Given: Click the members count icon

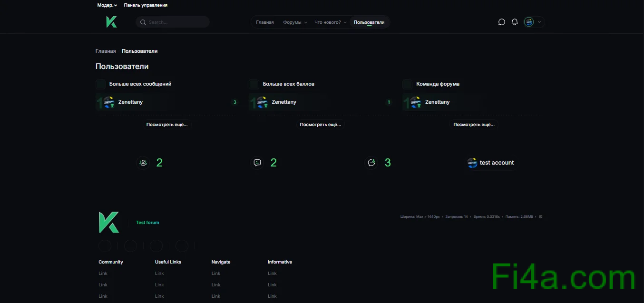Looking at the screenshot, I should [x=143, y=163].
